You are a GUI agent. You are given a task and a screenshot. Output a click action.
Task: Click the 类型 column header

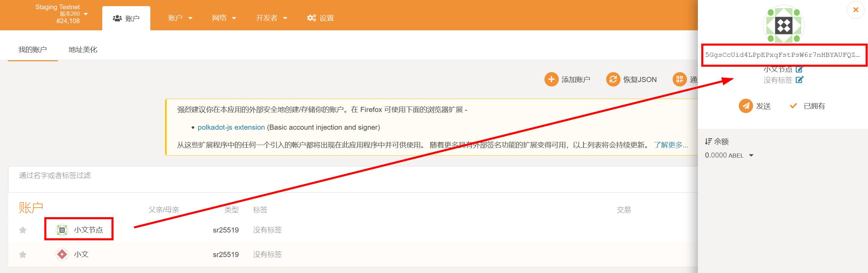click(x=231, y=210)
